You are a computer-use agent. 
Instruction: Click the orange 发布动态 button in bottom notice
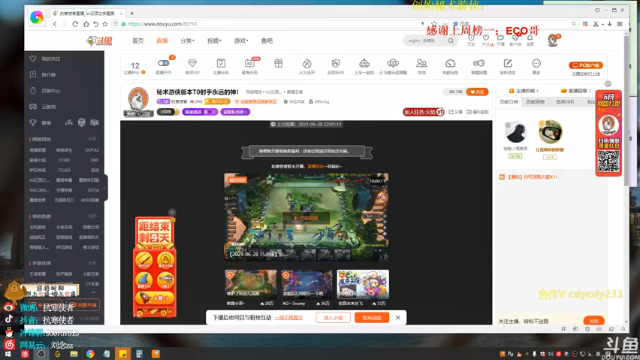(x=371, y=318)
